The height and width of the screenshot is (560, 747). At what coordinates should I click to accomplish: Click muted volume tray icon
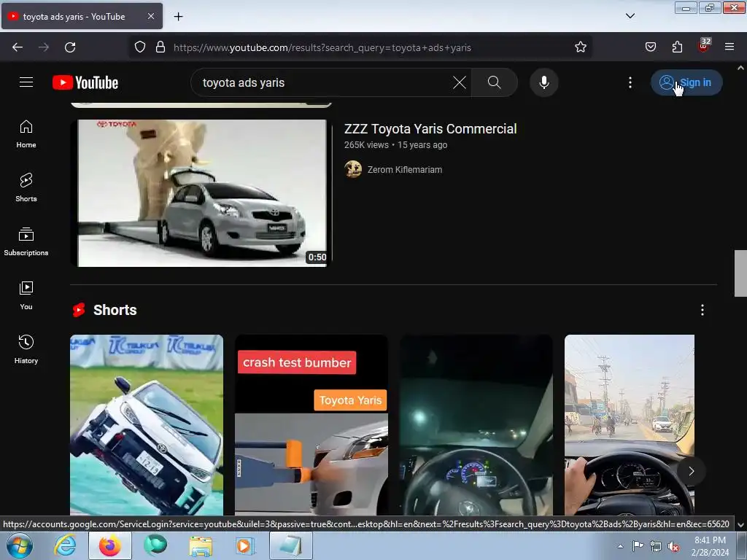pyautogui.click(x=673, y=547)
